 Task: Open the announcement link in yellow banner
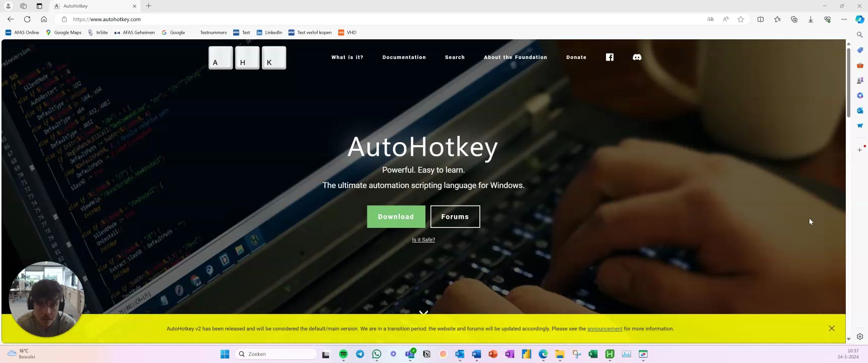point(605,329)
